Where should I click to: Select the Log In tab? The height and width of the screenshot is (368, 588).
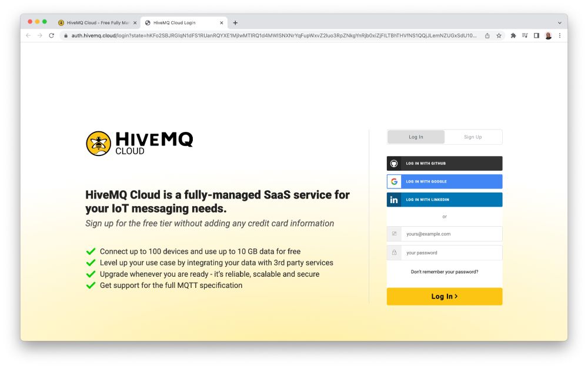tap(416, 137)
